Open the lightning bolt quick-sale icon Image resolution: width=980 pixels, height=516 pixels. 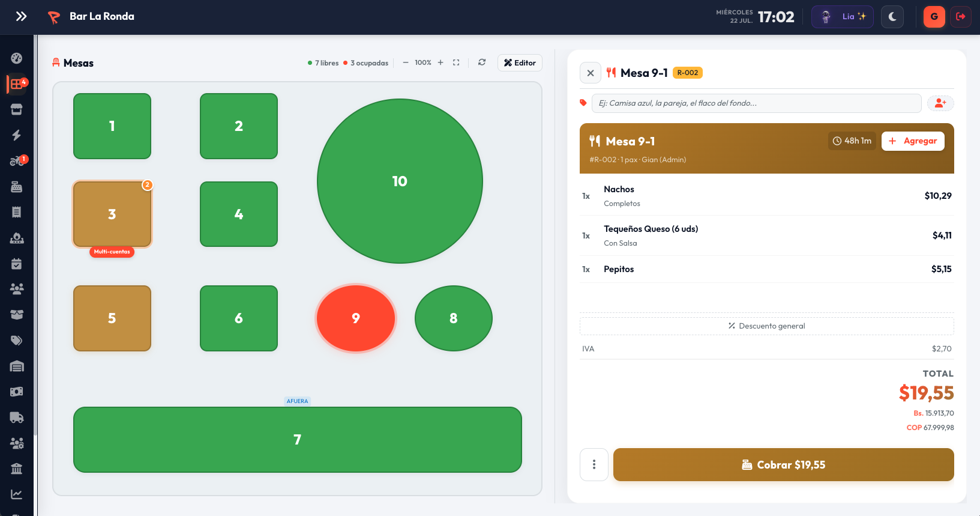pyautogui.click(x=17, y=135)
